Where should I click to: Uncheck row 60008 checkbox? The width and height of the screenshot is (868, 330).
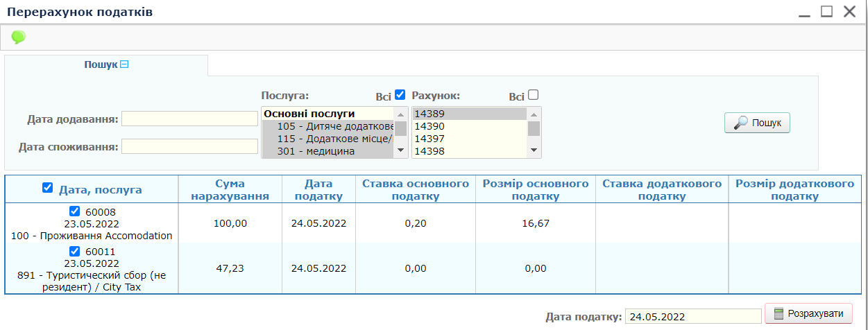coord(74,211)
